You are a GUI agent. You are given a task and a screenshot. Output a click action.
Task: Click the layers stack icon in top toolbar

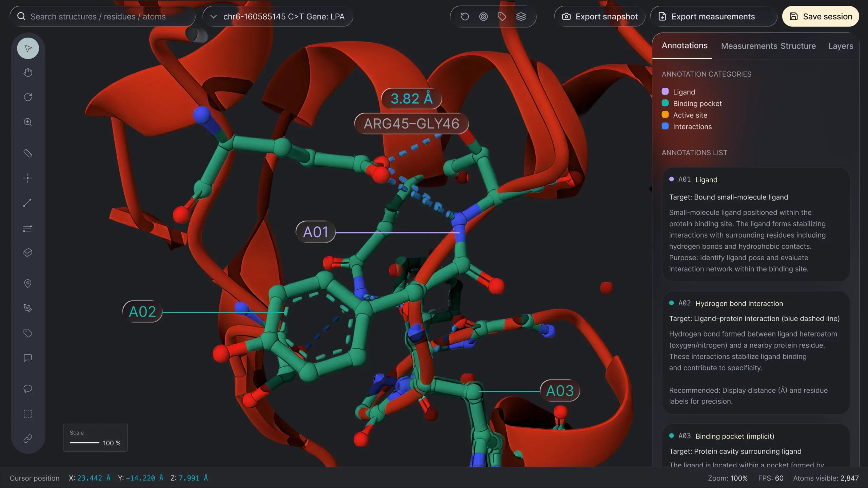click(x=521, y=16)
